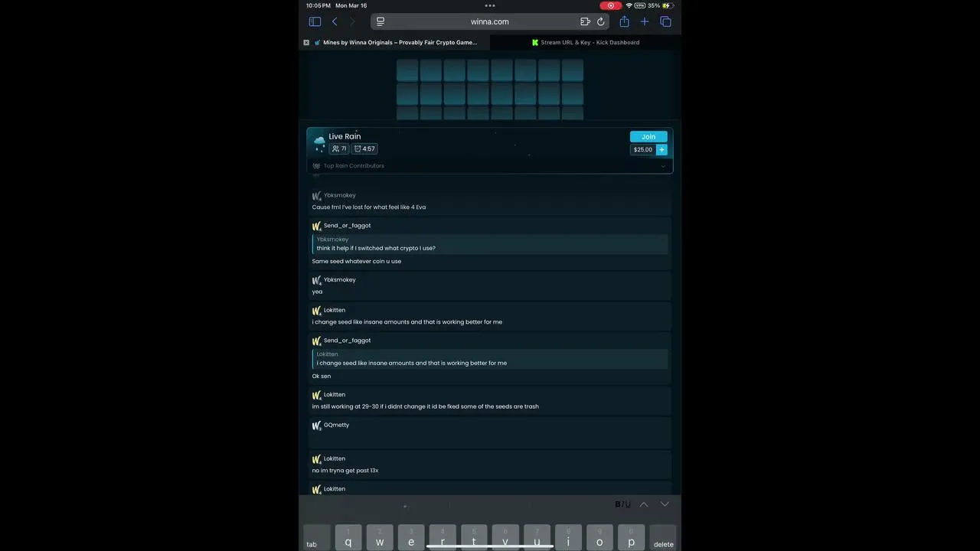Viewport: 980px width, 551px height.
Task: Click the Live Rain cloud icon
Action: click(x=319, y=143)
